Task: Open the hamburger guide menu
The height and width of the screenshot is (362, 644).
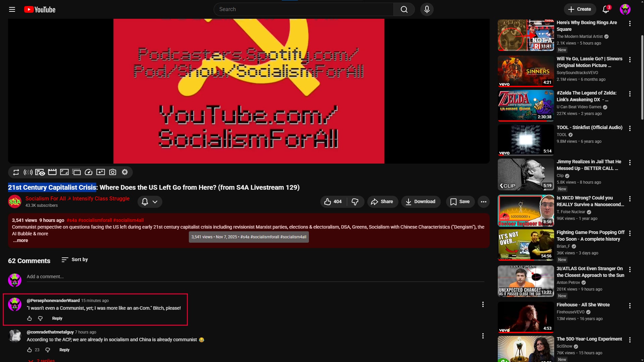Action: (12, 9)
